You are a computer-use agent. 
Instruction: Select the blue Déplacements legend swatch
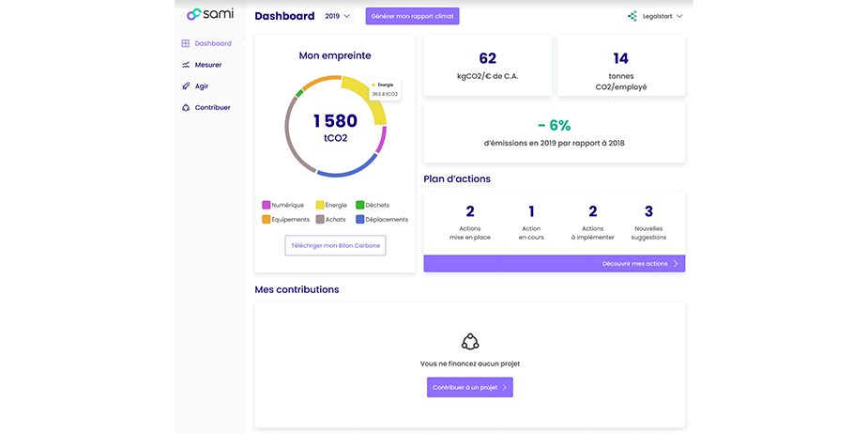coord(360,220)
